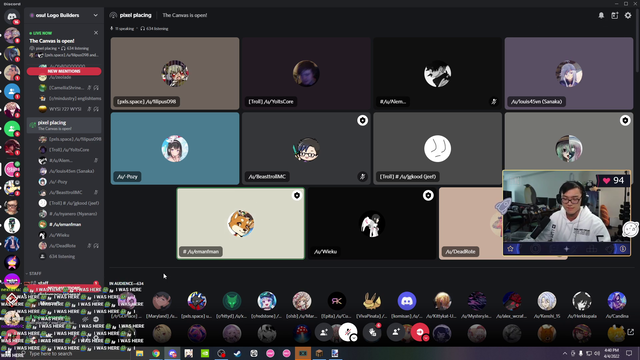Focus the [Troll] # /u/jgkood (jeef) tile

coord(438,149)
